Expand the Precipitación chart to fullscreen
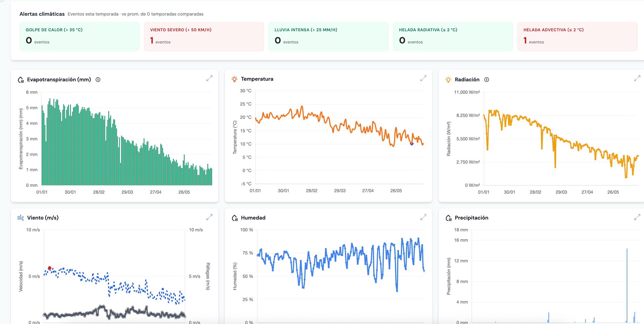This screenshot has width=644, height=324. (x=637, y=218)
